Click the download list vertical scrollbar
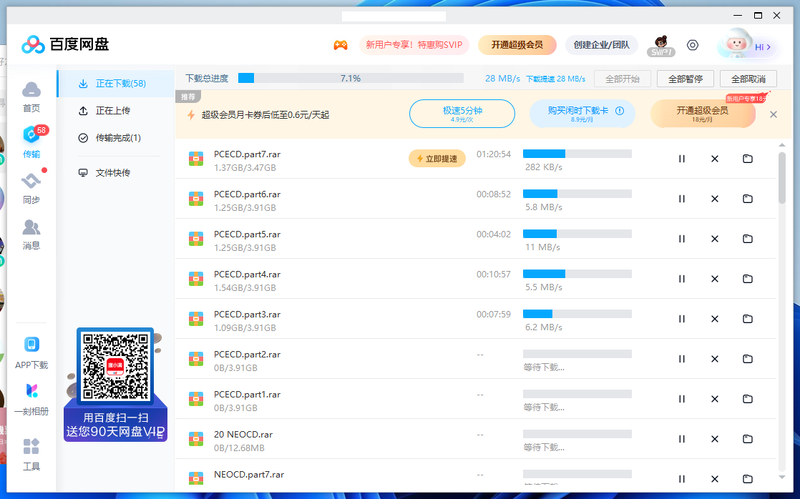This screenshot has height=499, width=800. tap(782, 179)
